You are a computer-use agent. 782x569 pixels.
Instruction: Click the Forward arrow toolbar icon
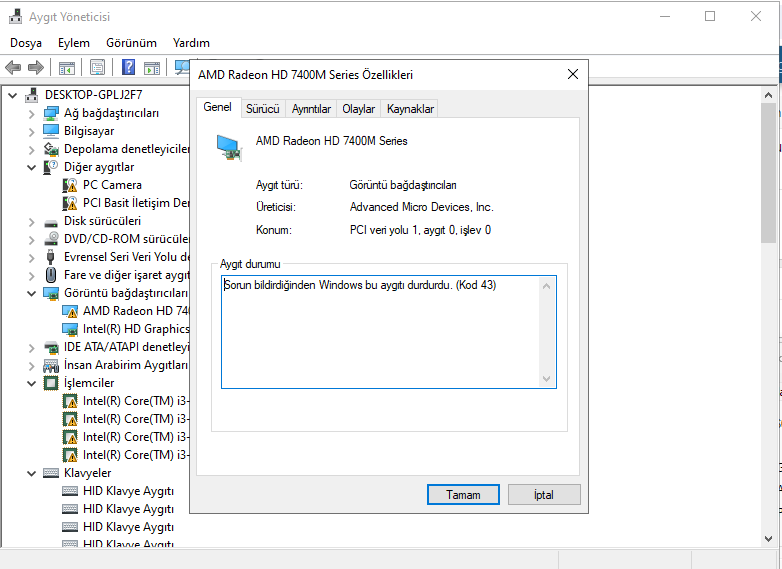[35, 67]
